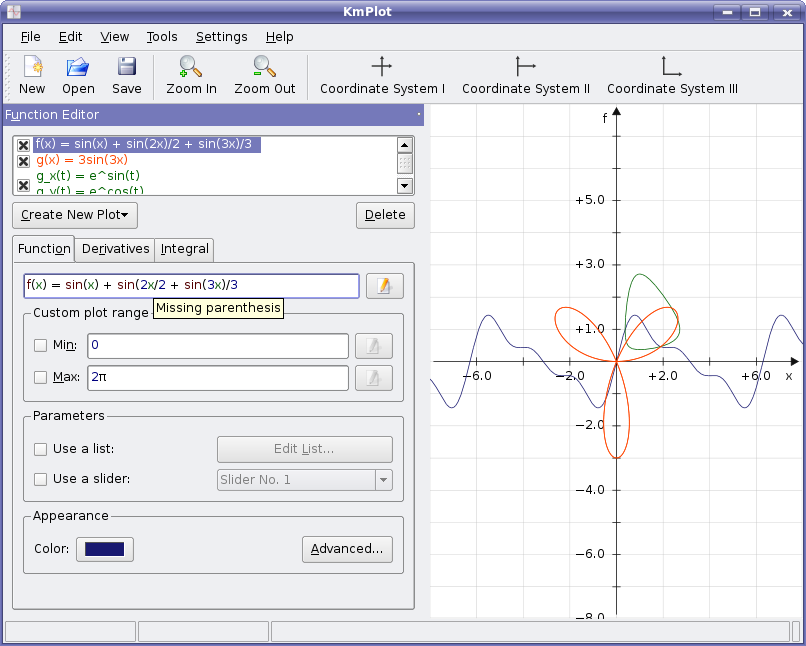Enable the custom Min plot range checkbox
Image resolution: width=806 pixels, height=646 pixels.
(41, 346)
